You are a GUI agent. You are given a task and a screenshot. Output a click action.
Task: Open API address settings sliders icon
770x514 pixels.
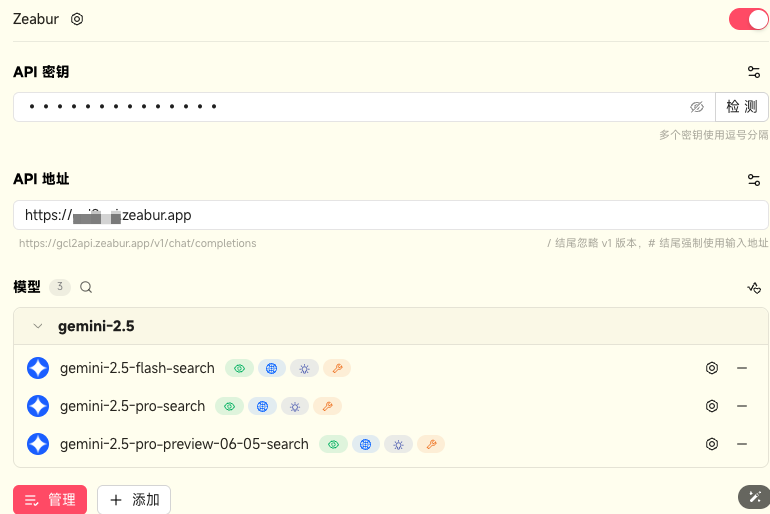pyautogui.click(x=754, y=179)
